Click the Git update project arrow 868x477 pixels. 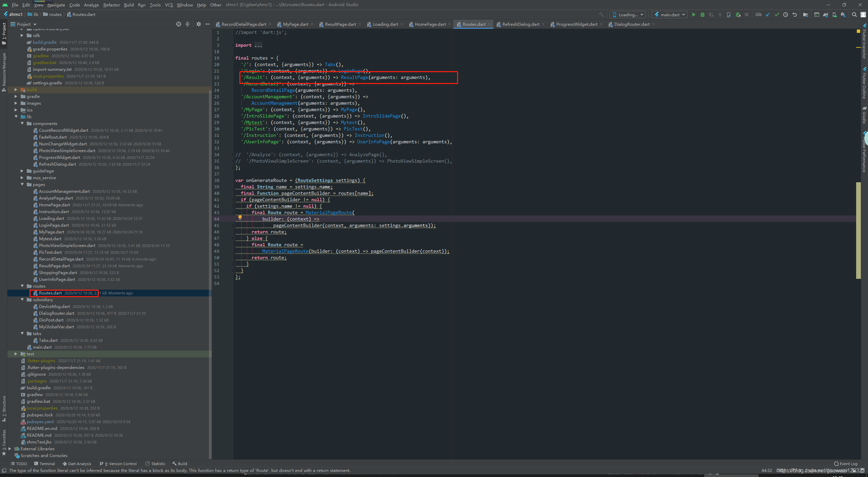tap(768, 15)
